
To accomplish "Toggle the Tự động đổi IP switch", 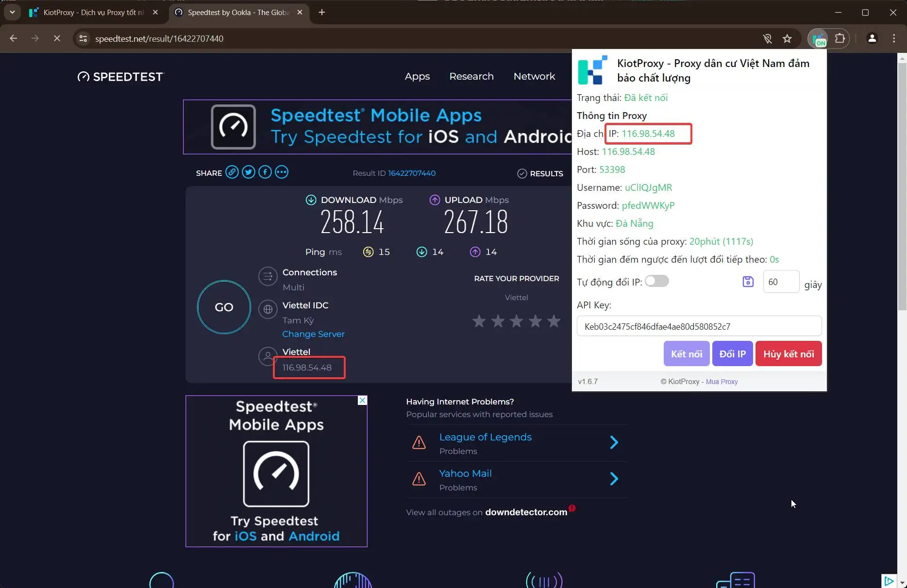I will [656, 281].
